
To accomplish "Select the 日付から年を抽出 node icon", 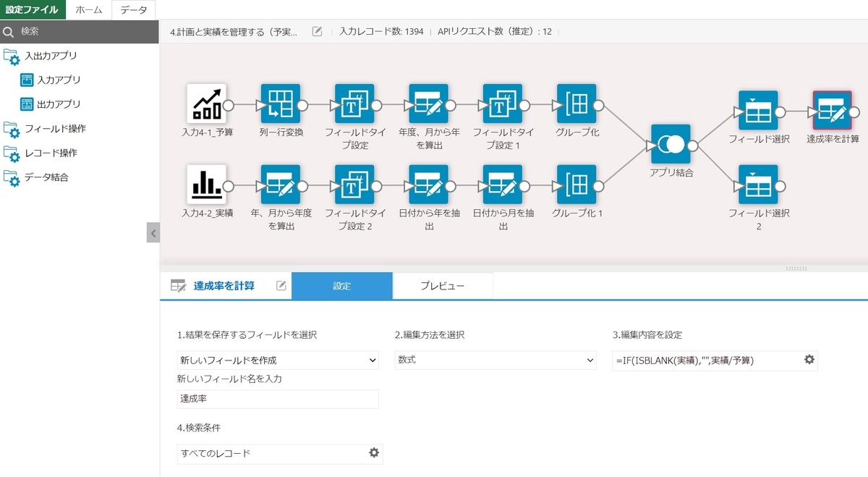I will pyautogui.click(x=428, y=185).
